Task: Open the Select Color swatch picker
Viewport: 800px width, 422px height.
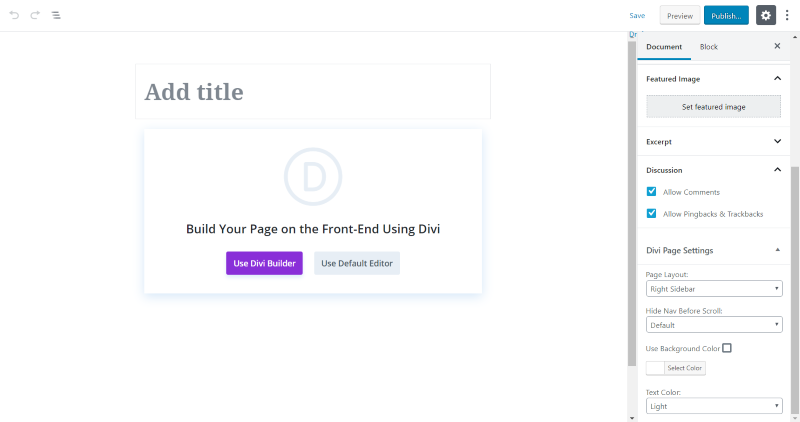Action: pos(676,368)
